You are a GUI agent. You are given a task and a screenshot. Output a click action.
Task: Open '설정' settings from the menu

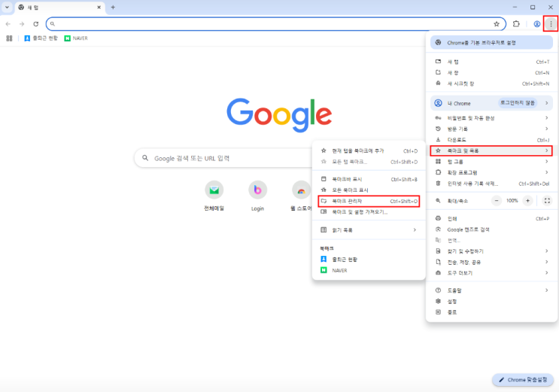coord(491,302)
